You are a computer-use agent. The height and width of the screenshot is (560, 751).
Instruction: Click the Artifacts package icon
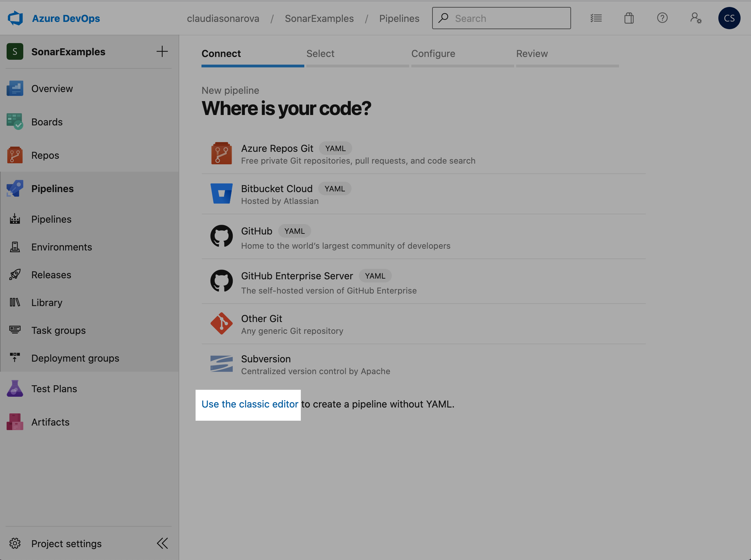(15, 422)
